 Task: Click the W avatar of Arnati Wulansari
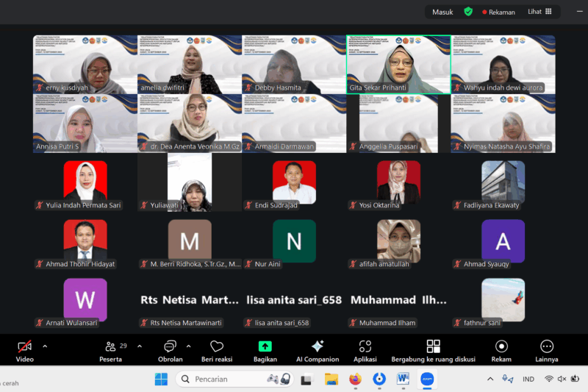click(x=85, y=299)
